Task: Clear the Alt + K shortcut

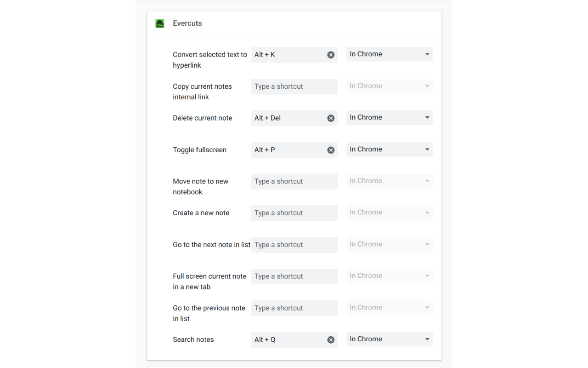Action: 331,55
